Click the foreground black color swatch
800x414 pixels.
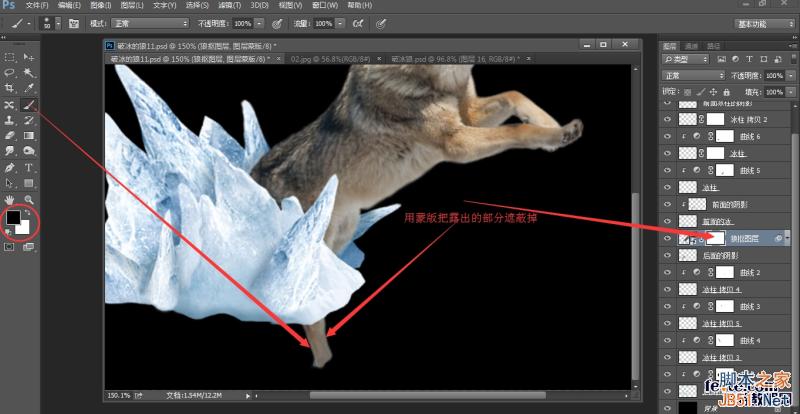point(13,216)
